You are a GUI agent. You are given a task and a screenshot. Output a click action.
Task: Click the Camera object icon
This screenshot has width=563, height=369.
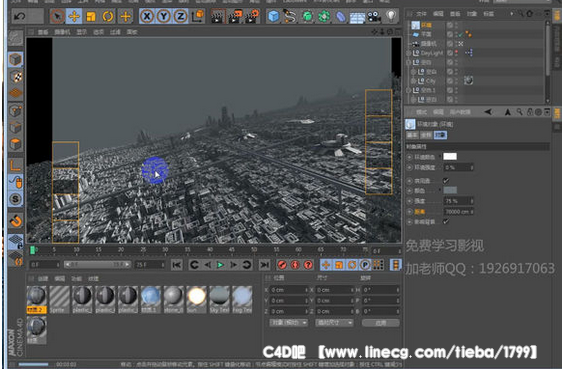373,17
